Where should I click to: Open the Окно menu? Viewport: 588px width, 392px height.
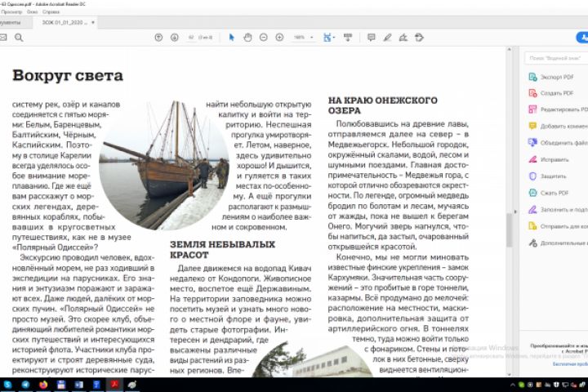click(x=32, y=12)
